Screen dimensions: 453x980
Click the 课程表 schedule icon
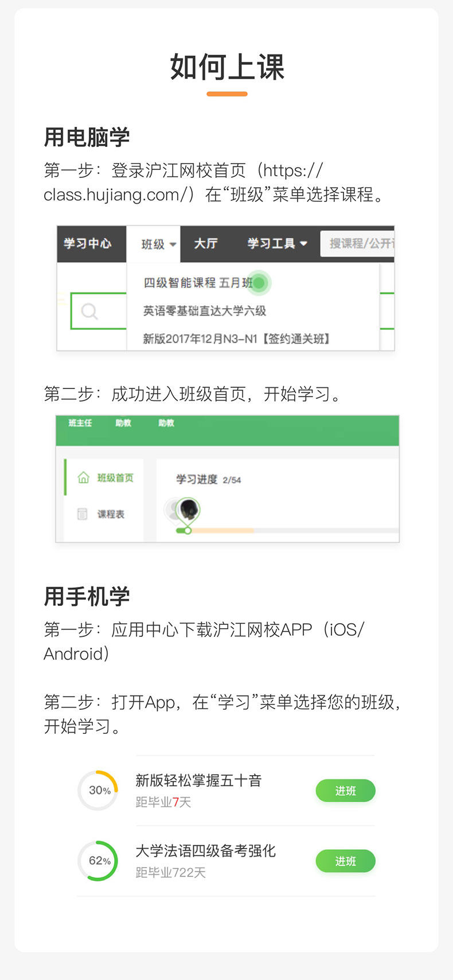83,514
